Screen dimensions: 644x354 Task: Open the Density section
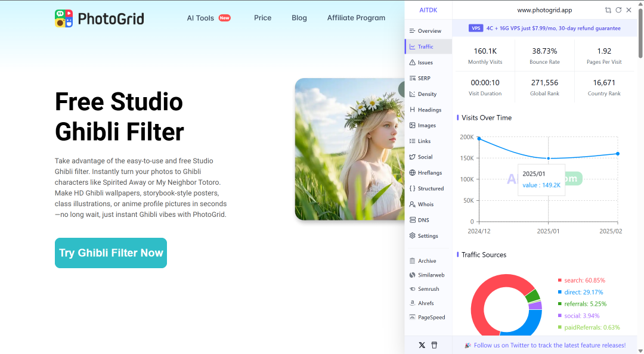point(428,94)
